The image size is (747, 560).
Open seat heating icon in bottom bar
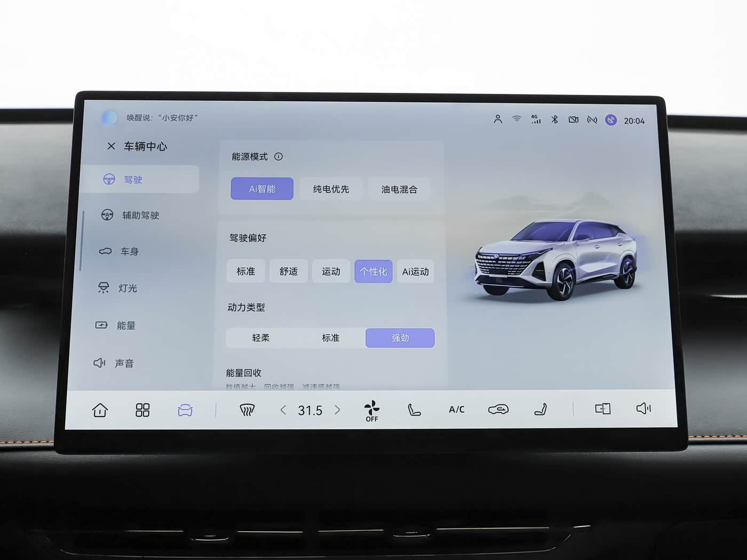click(414, 410)
